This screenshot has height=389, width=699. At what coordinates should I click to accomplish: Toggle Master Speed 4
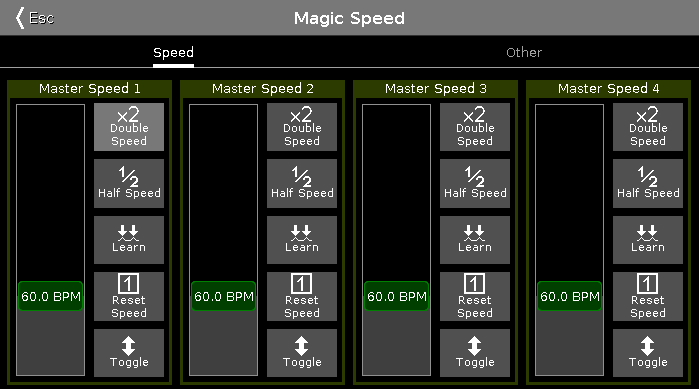click(x=648, y=353)
